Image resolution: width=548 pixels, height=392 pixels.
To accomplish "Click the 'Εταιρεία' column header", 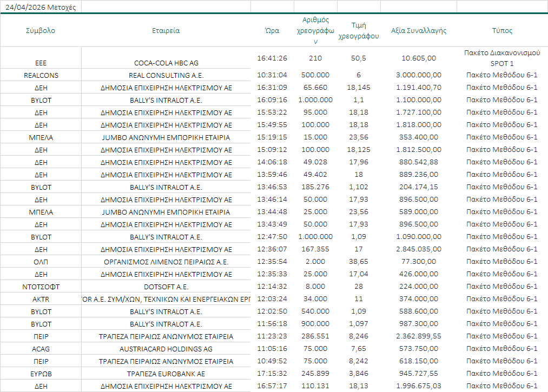I will [166, 31].
